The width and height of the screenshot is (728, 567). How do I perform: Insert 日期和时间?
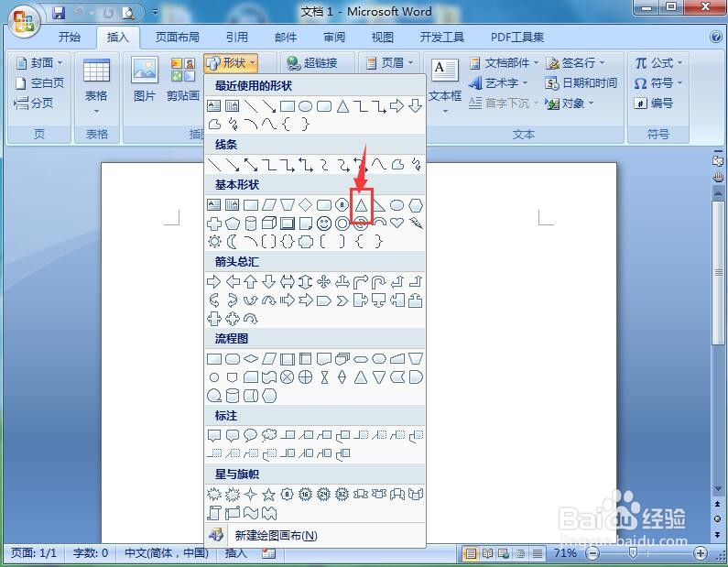[x=581, y=83]
